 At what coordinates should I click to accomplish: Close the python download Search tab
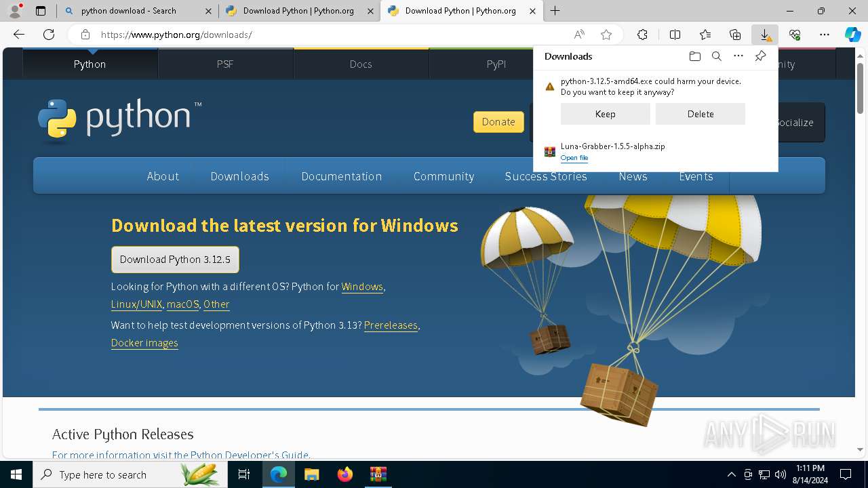pos(208,11)
